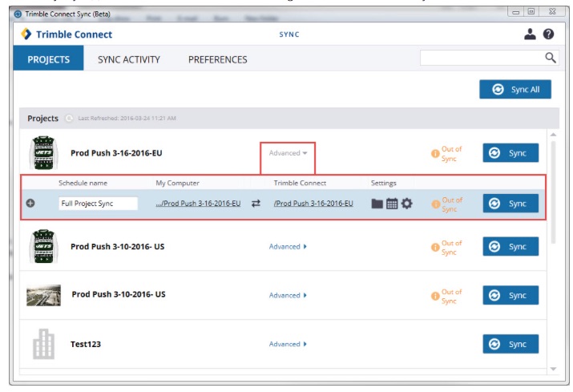Sync the Test123 project

pyautogui.click(x=510, y=344)
